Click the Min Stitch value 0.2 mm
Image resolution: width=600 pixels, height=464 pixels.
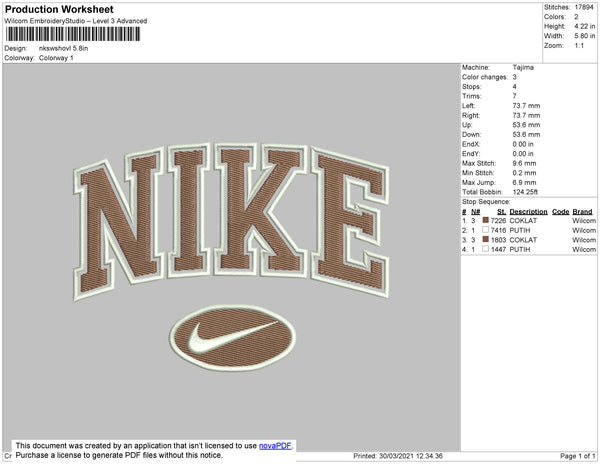click(524, 173)
